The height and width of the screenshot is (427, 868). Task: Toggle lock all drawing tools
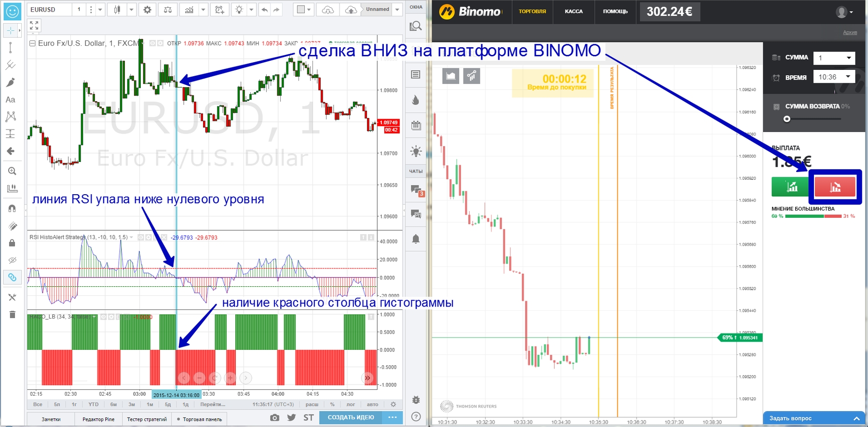(12, 243)
